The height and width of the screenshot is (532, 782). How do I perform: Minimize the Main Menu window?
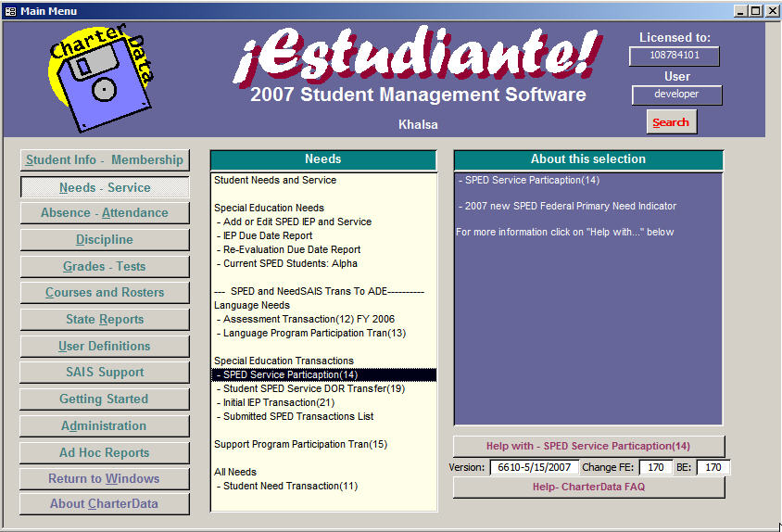(740, 11)
